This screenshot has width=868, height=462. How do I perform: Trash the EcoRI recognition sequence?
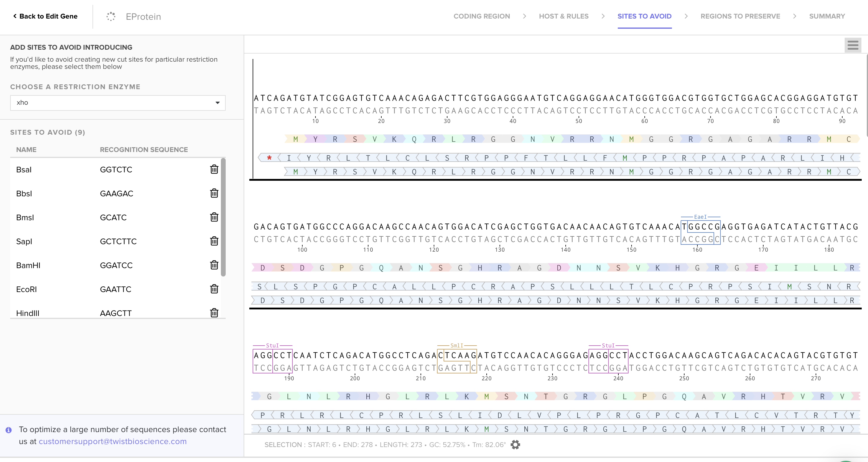214,289
